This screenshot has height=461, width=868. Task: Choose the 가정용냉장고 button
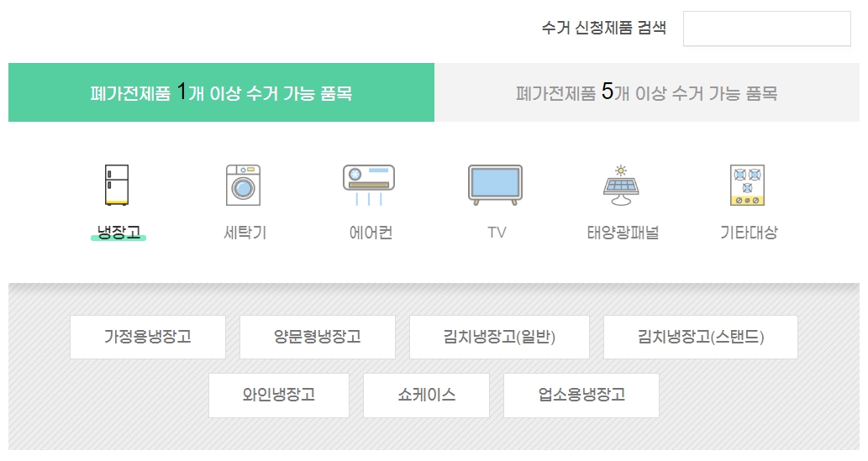[x=148, y=337]
